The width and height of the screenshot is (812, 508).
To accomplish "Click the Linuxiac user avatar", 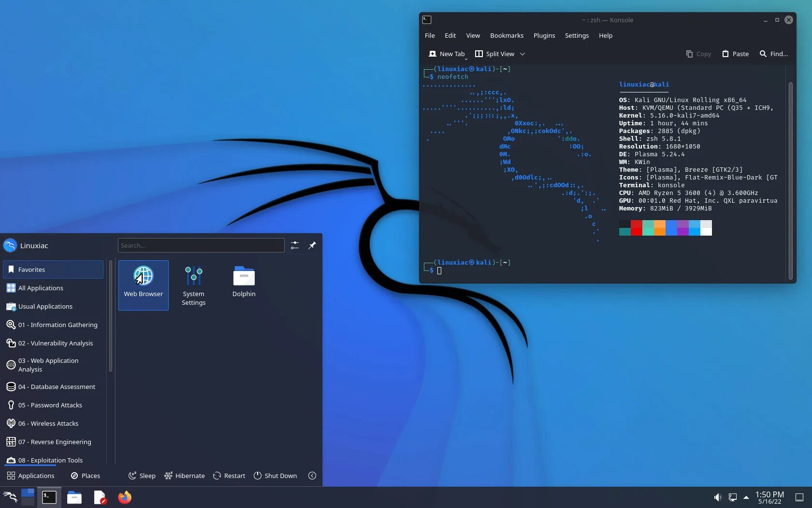I will click(x=10, y=245).
